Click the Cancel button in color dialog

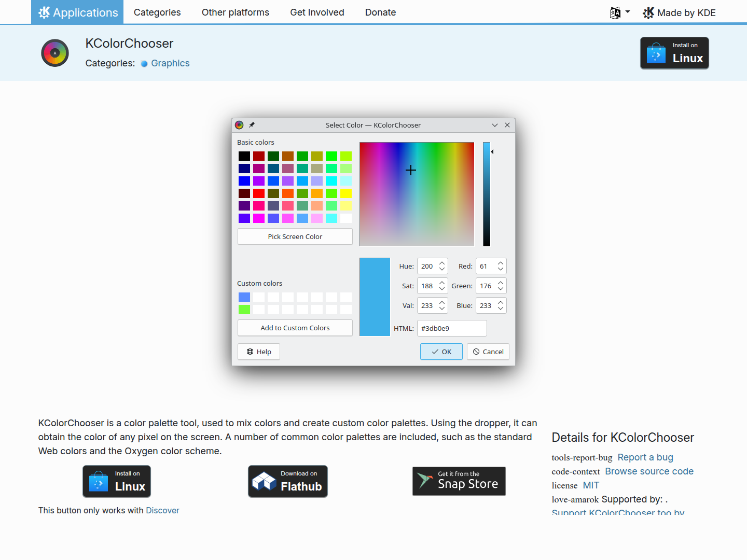(488, 352)
